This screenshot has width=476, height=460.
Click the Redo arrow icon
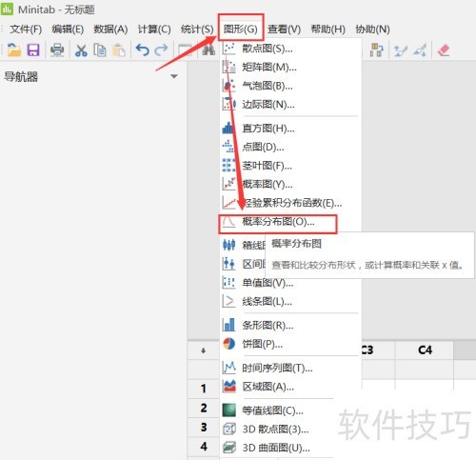pyautogui.click(x=162, y=50)
